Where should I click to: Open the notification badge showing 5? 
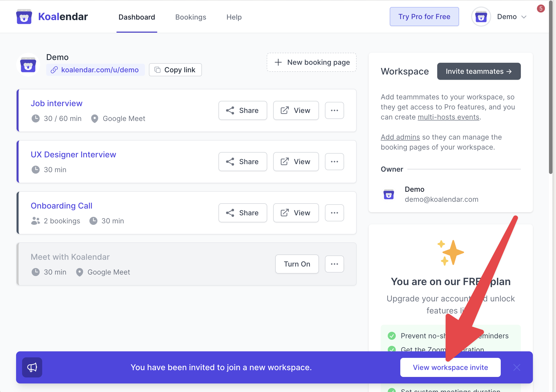(x=541, y=9)
